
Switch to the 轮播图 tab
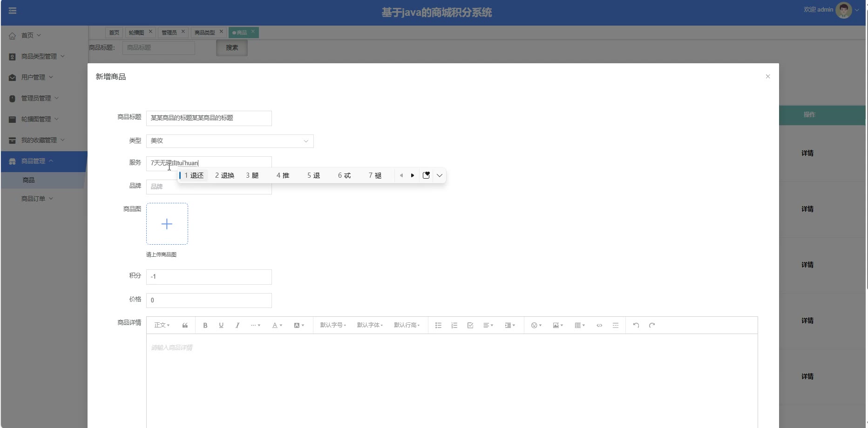point(136,33)
